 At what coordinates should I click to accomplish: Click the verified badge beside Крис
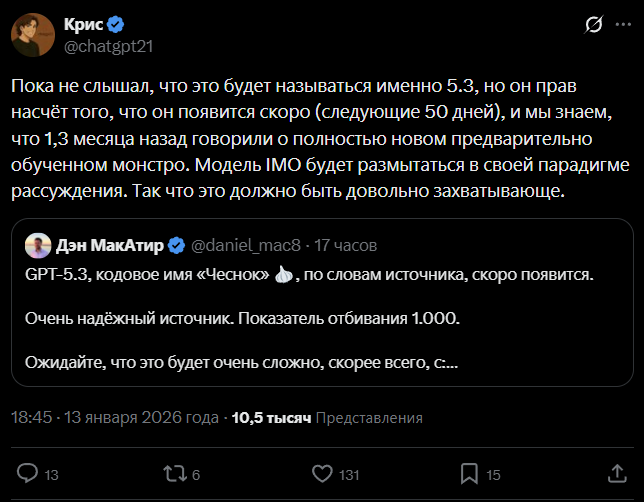tap(116, 24)
